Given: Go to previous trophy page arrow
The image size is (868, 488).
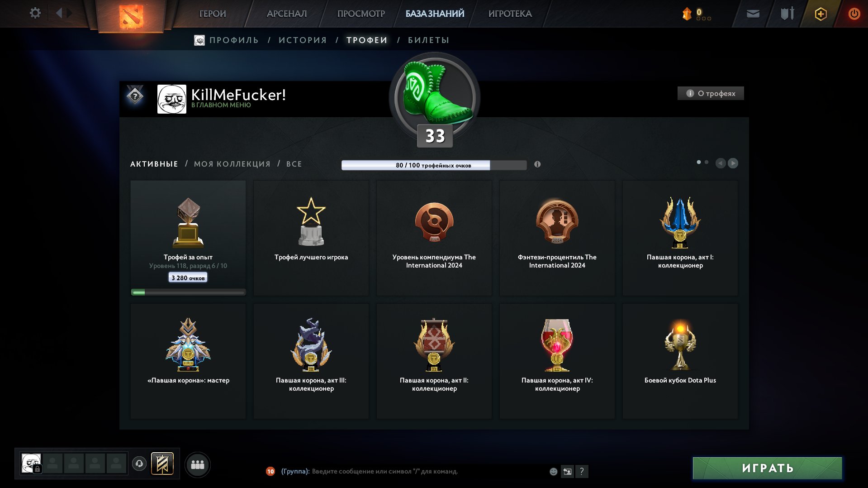Looking at the screenshot, I should pos(721,163).
